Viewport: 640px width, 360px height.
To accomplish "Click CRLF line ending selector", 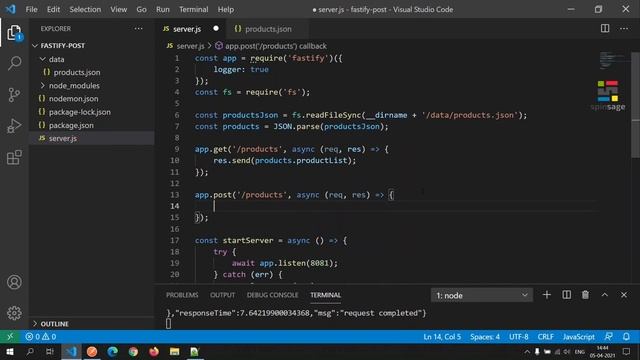I will [546, 337].
